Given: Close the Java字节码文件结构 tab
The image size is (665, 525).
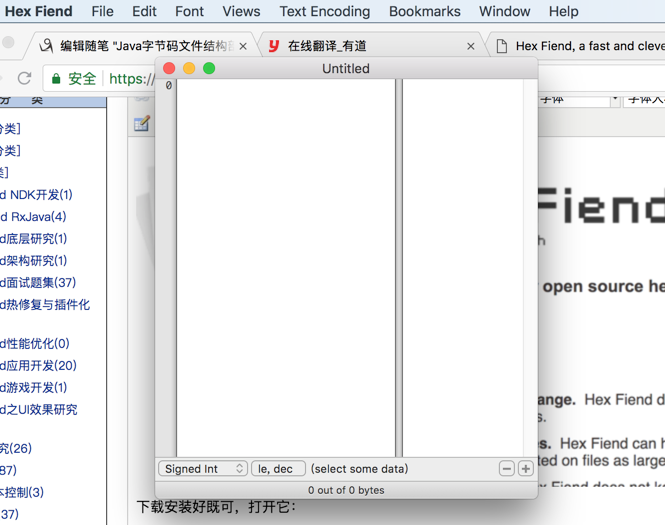Looking at the screenshot, I should [x=243, y=46].
